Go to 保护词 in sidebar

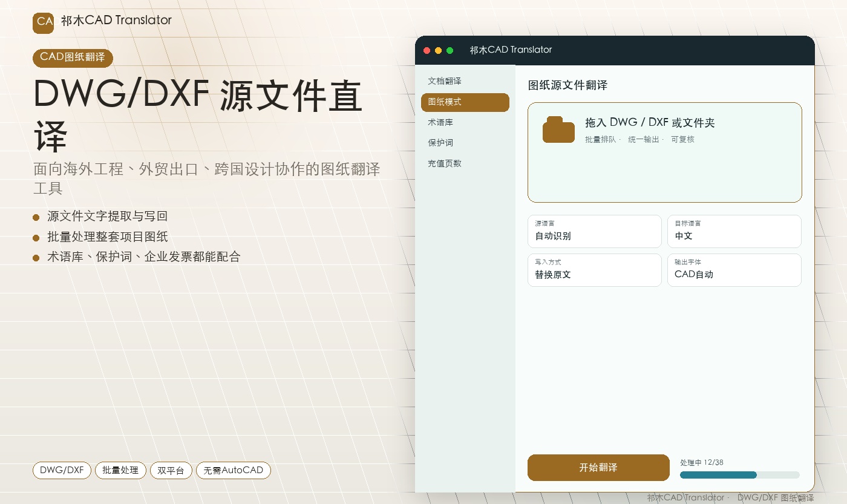click(465, 143)
